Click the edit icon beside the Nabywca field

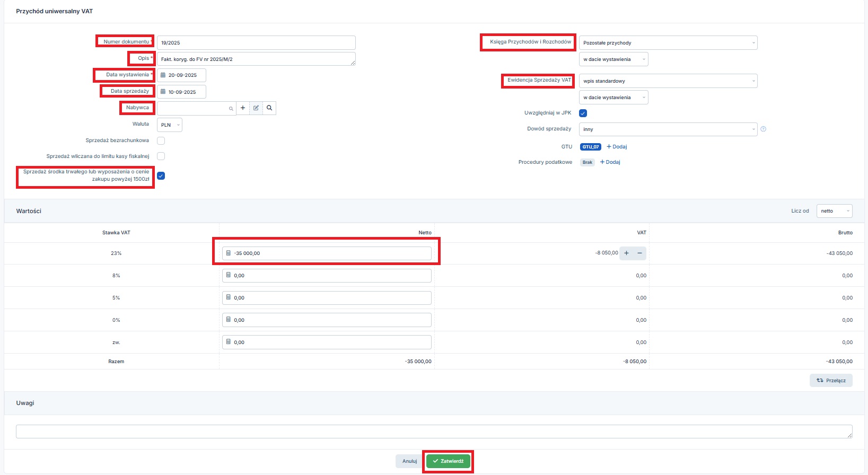pyautogui.click(x=256, y=108)
